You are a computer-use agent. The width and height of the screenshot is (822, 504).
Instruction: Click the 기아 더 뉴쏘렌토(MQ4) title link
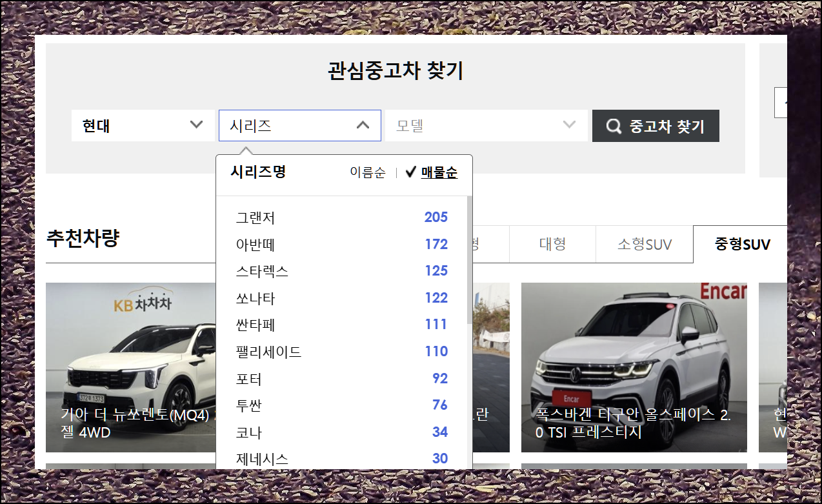(138, 423)
